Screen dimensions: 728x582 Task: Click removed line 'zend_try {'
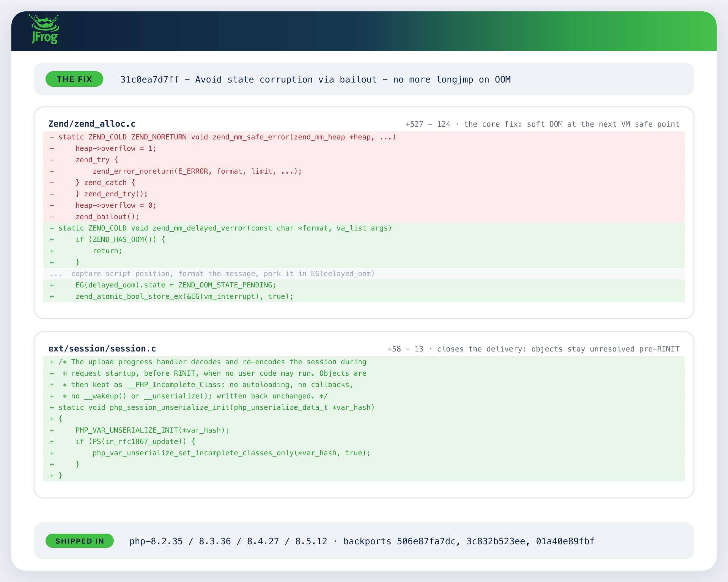click(364, 160)
